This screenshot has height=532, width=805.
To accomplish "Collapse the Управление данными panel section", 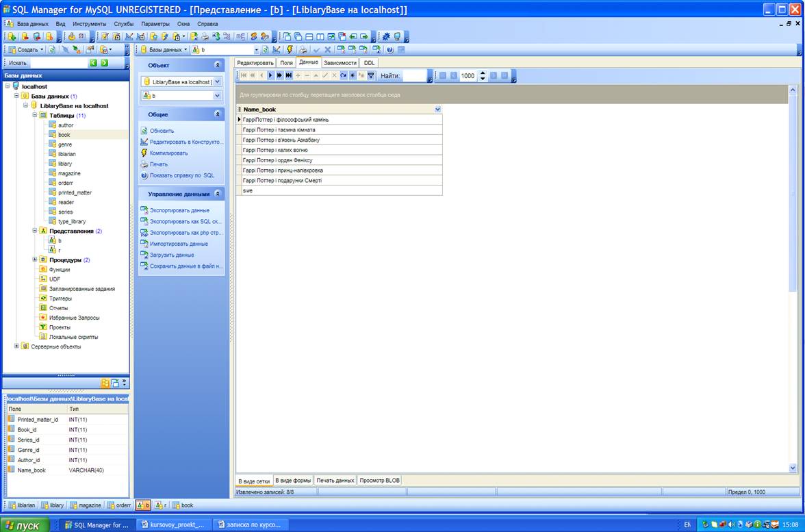I will tap(218, 194).
